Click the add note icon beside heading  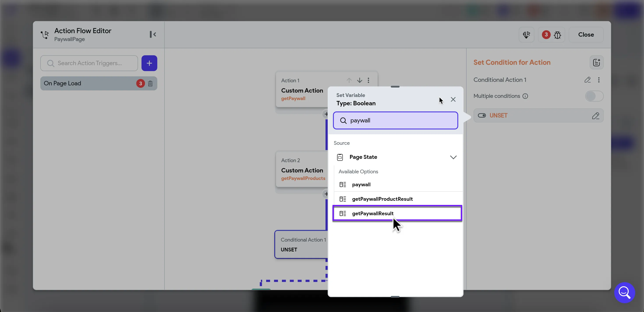click(596, 62)
